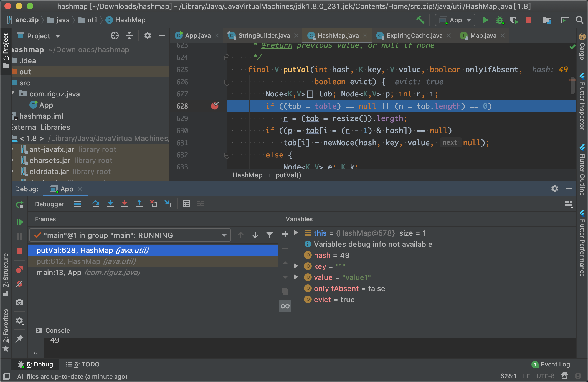This screenshot has height=382, width=588.
Task: Step over the current line
Action: (96, 204)
